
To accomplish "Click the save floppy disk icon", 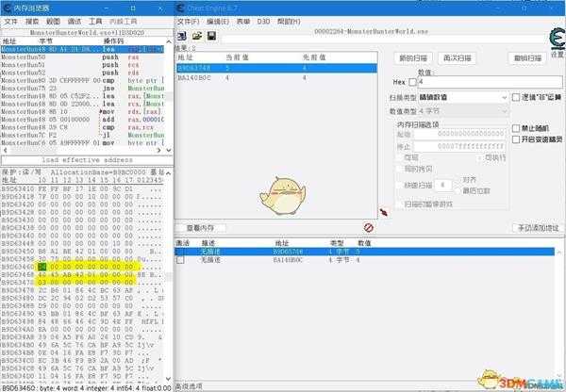I will tap(211, 36).
